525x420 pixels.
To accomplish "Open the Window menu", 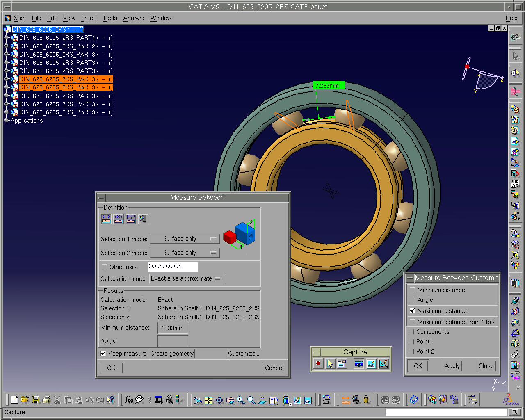I will pyautogui.click(x=160, y=18).
